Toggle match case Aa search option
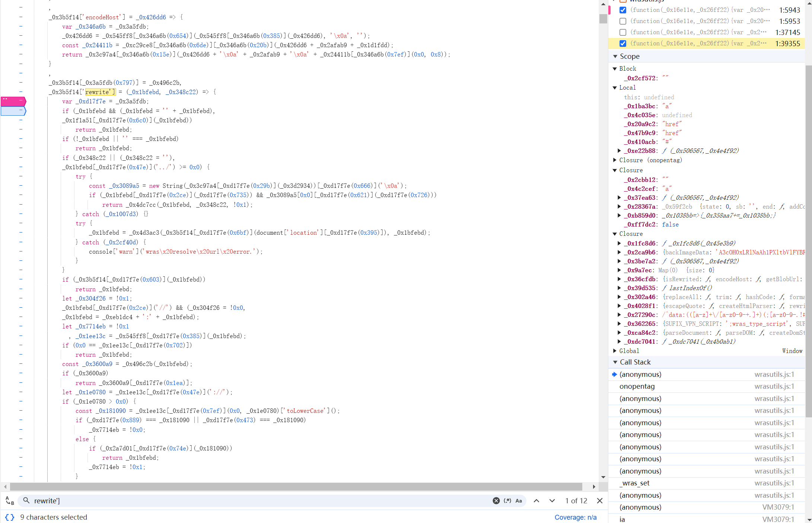The height and width of the screenshot is (523, 812). [x=519, y=501]
